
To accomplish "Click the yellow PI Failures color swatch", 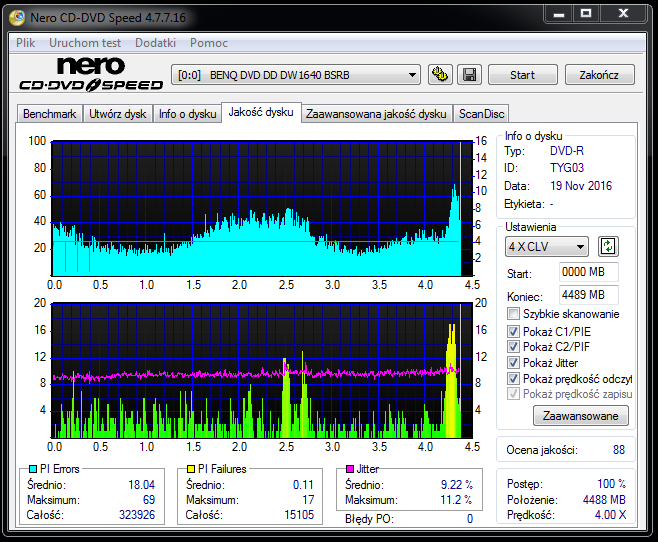I will point(191,469).
